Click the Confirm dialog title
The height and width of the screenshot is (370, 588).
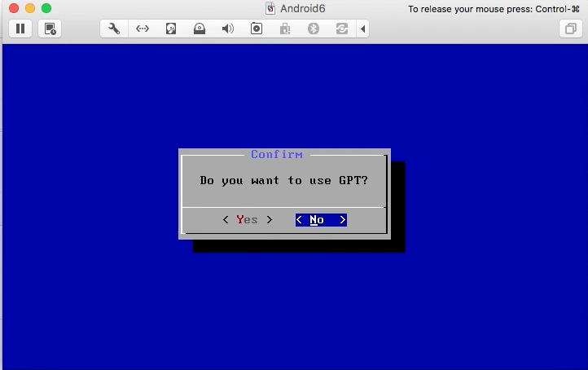coord(277,155)
